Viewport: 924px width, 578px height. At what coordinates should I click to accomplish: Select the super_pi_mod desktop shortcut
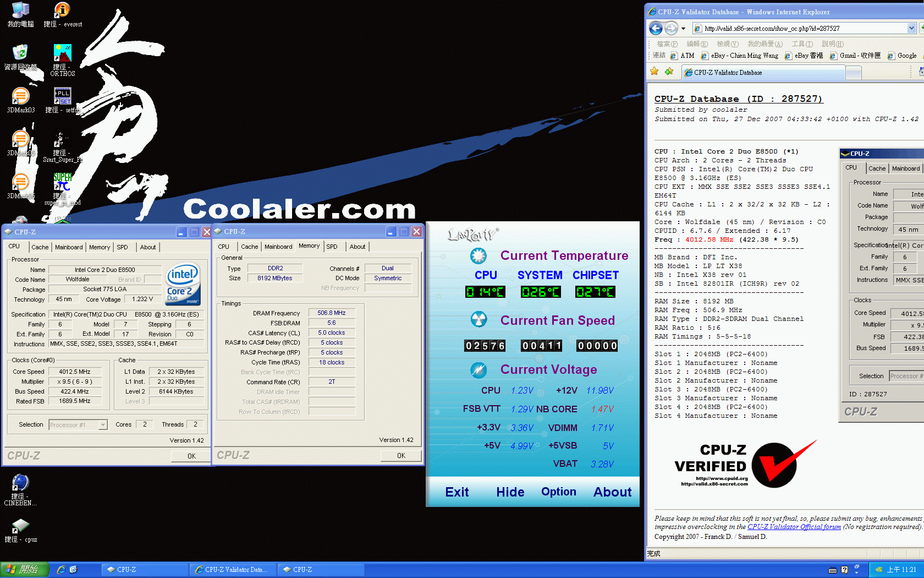point(63,189)
